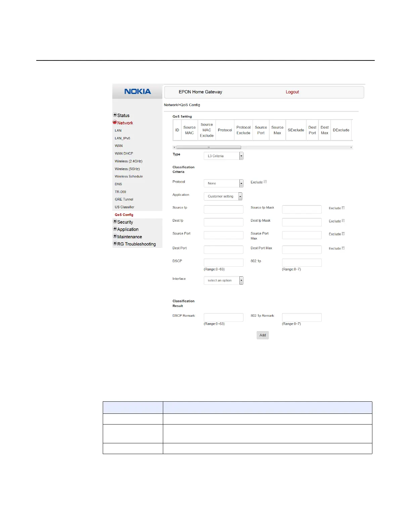Open Wireless (5GHz) settings
Viewport: 411px width, 532px height.
tap(127, 169)
